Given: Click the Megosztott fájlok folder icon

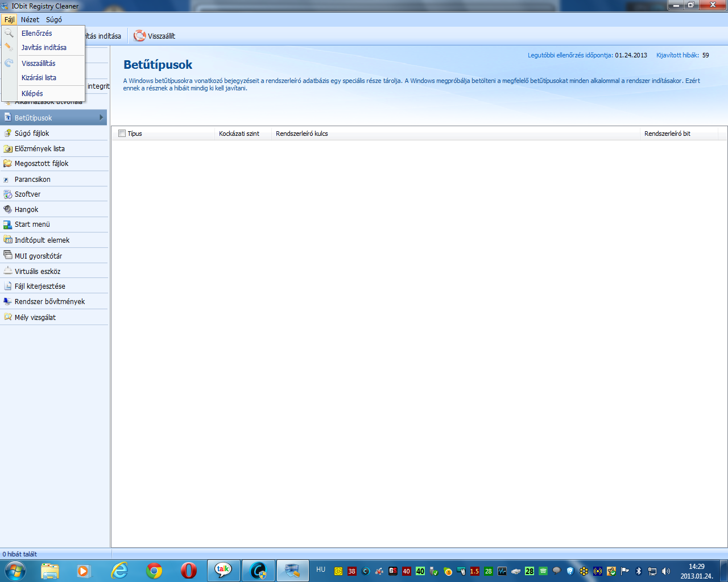Looking at the screenshot, I should pyautogui.click(x=8, y=163).
